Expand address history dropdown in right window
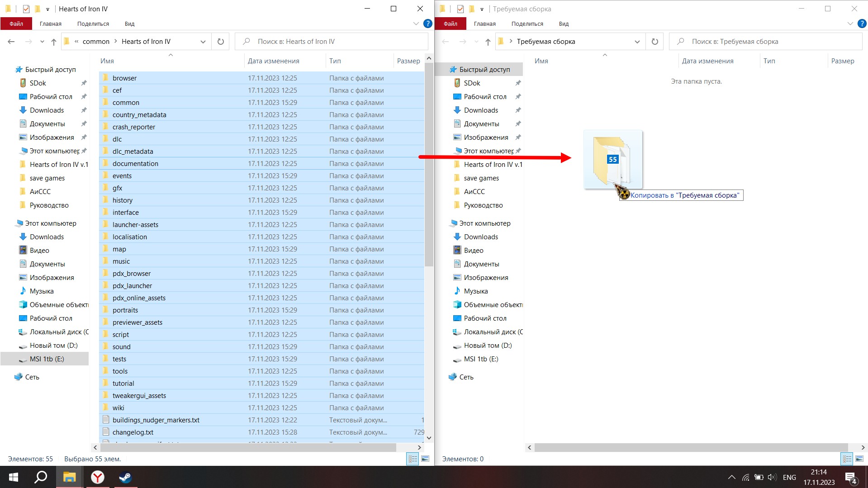 (x=637, y=42)
